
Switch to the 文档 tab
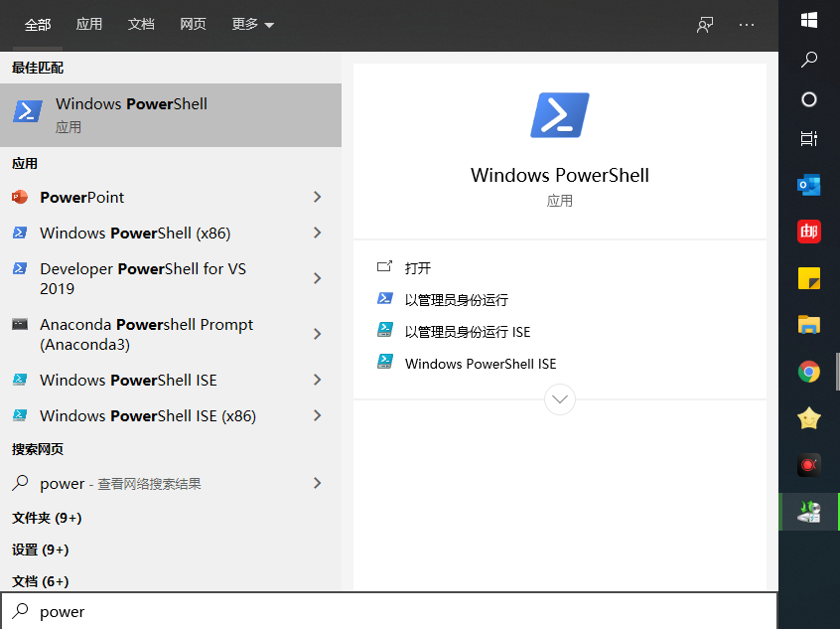click(x=141, y=25)
